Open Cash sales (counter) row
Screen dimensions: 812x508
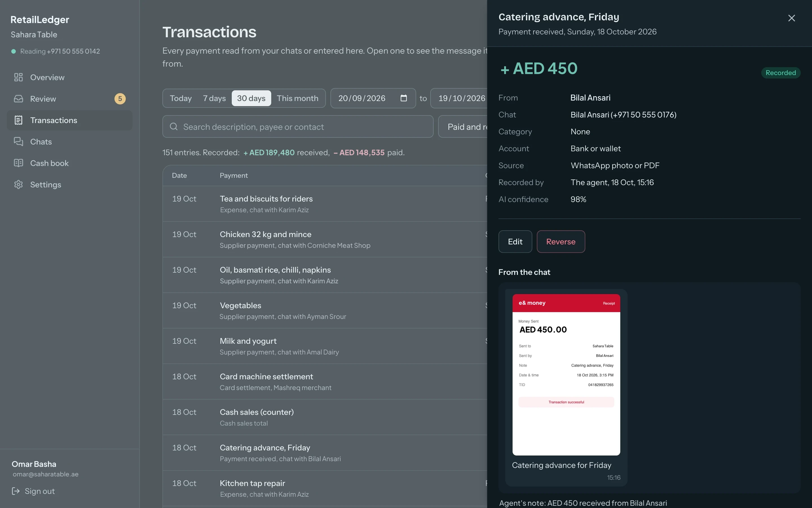(325, 417)
